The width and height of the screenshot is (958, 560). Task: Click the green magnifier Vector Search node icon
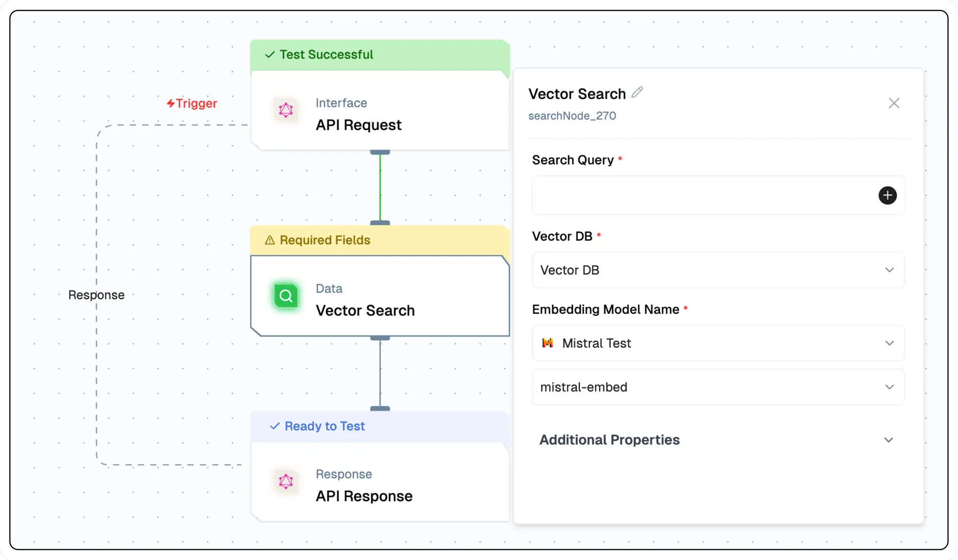[x=286, y=296]
